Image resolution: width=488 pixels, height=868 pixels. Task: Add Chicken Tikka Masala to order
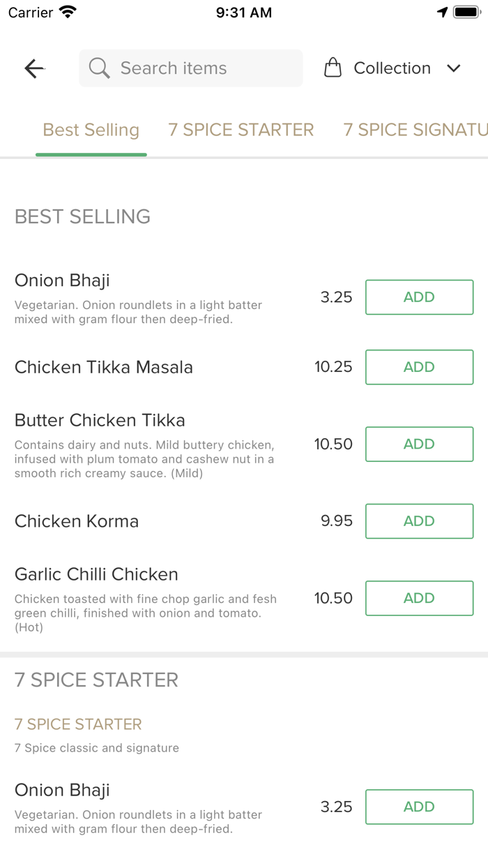coord(419,367)
